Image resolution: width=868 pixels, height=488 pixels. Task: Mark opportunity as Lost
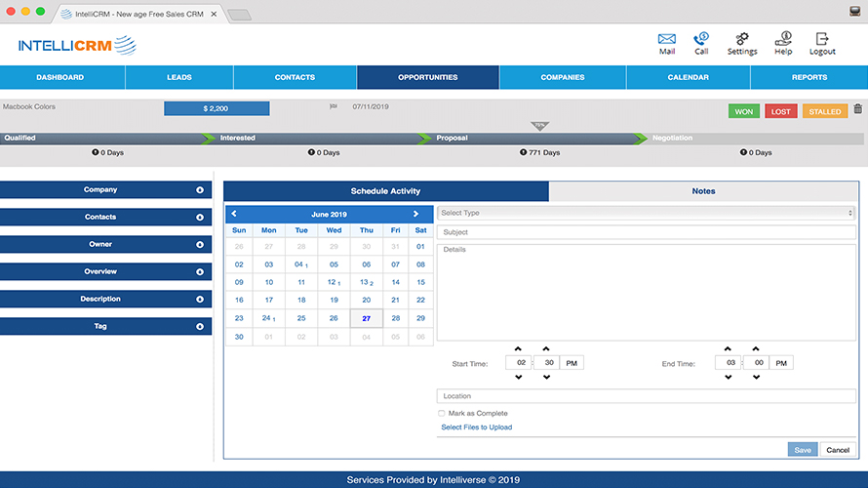(780, 111)
